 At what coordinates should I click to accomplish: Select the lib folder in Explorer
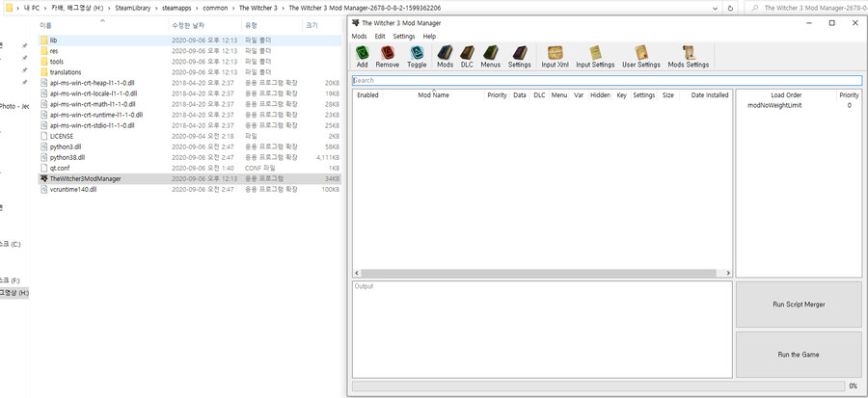pos(53,40)
